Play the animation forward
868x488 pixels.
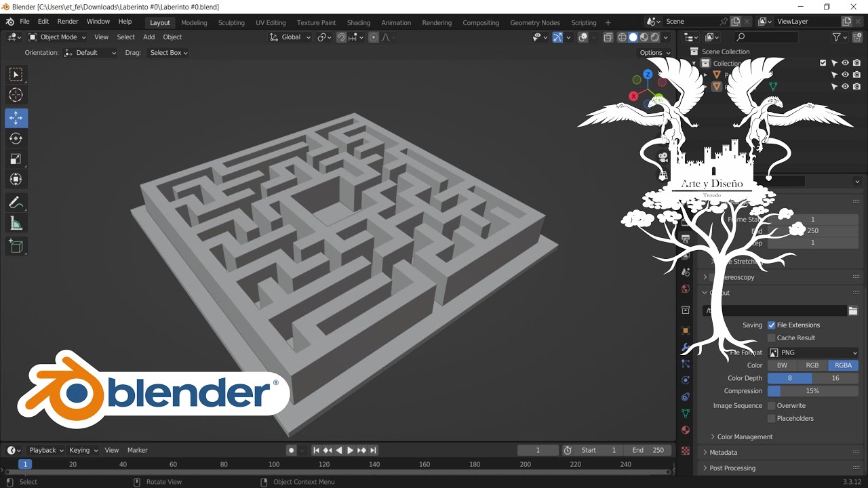[350, 450]
